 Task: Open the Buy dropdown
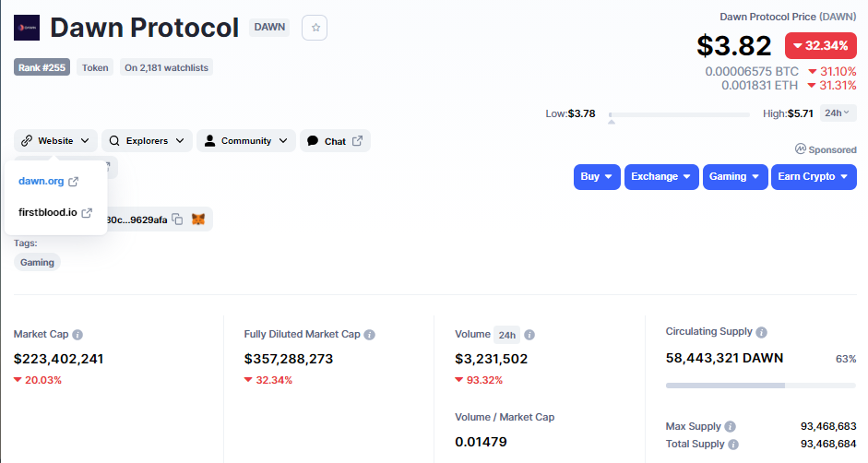(x=597, y=177)
